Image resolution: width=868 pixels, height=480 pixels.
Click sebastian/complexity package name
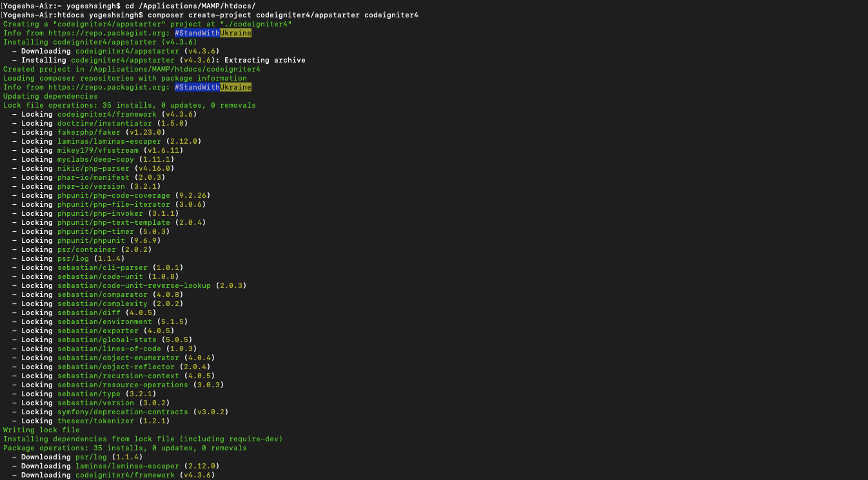(103, 303)
